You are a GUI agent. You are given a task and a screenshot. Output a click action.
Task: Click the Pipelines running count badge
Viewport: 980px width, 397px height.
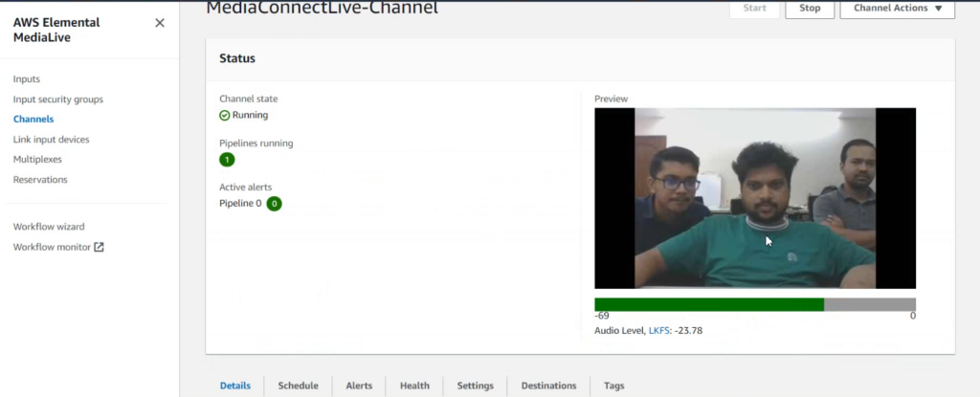coord(227,160)
